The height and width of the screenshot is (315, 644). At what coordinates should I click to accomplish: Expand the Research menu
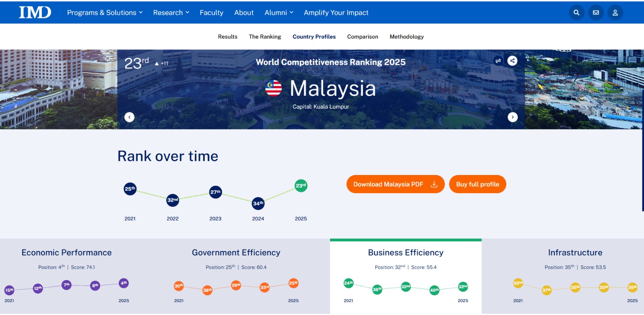point(171,12)
